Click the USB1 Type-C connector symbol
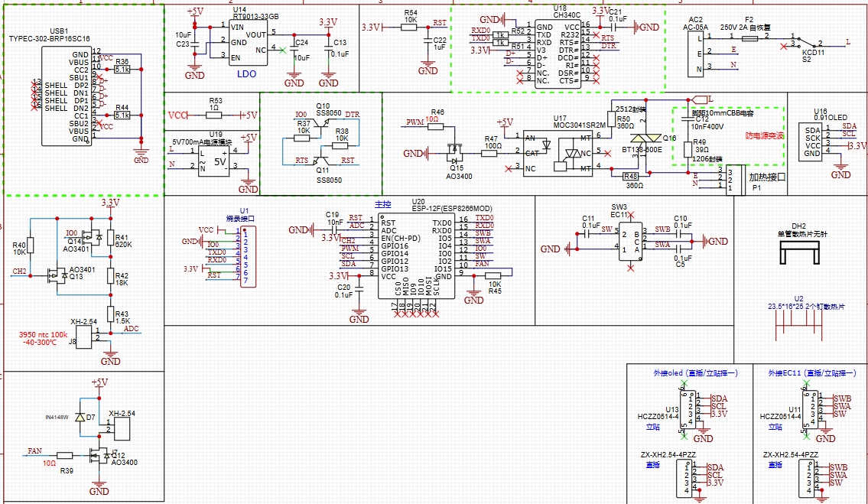 (65, 96)
